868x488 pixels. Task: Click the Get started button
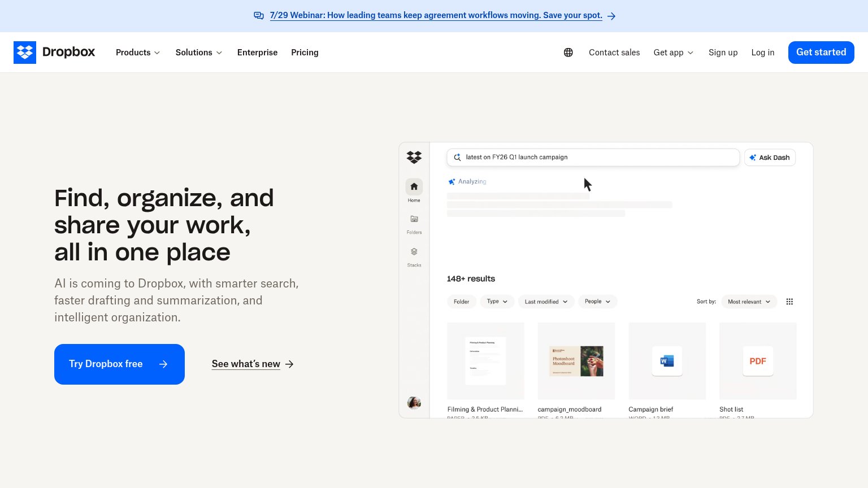pos(821,53)
